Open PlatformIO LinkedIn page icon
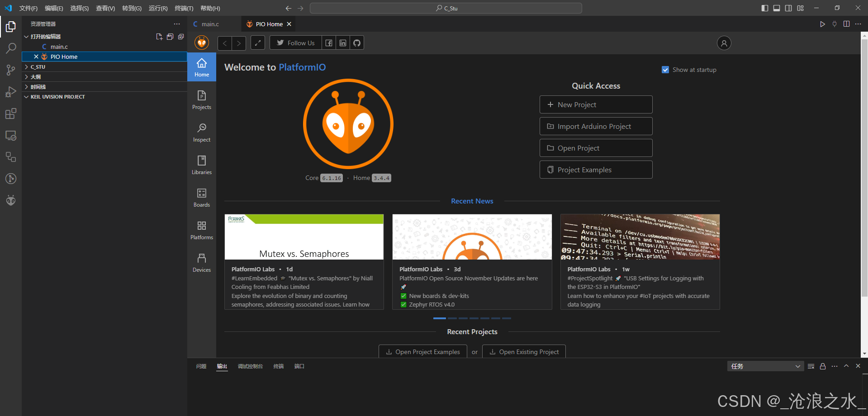 tap(343, 43)
